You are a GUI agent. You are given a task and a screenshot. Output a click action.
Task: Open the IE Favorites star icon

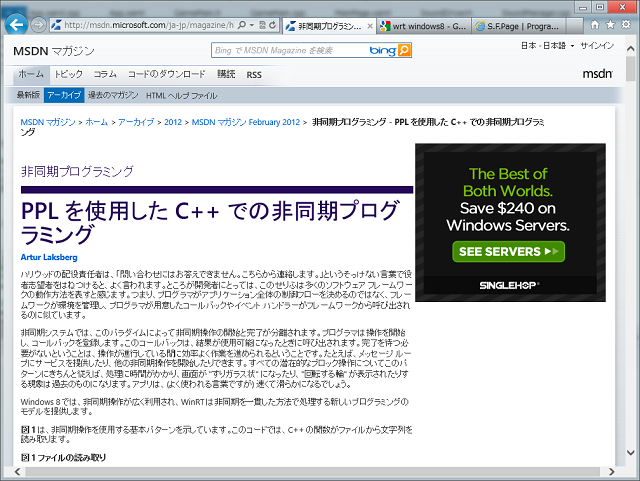click(610, 23)
